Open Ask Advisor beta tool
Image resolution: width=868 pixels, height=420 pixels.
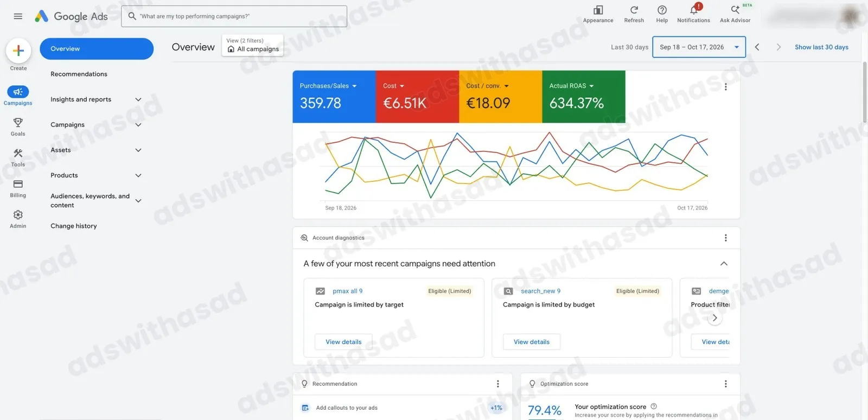click(x=735, y=14)
